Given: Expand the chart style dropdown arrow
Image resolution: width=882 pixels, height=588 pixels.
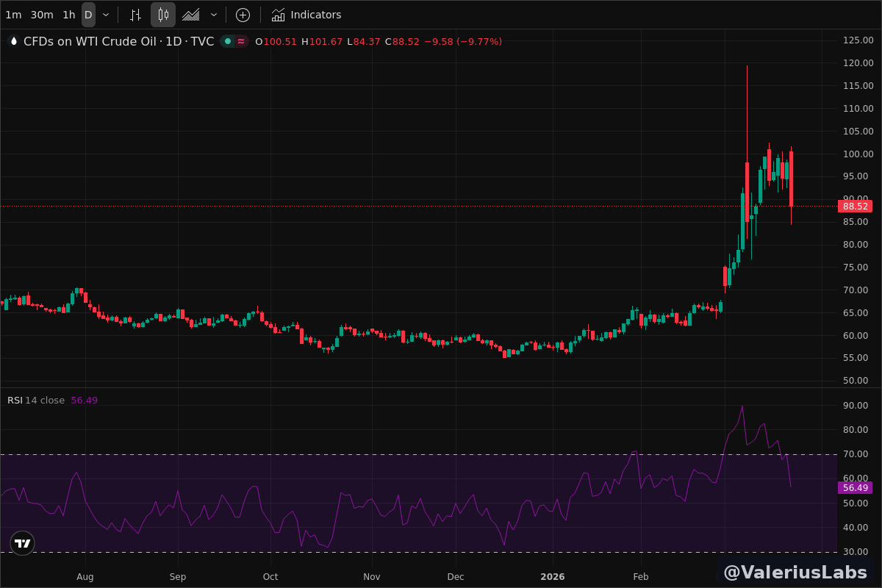Looking at the screenshot, I should click(214, 15).
